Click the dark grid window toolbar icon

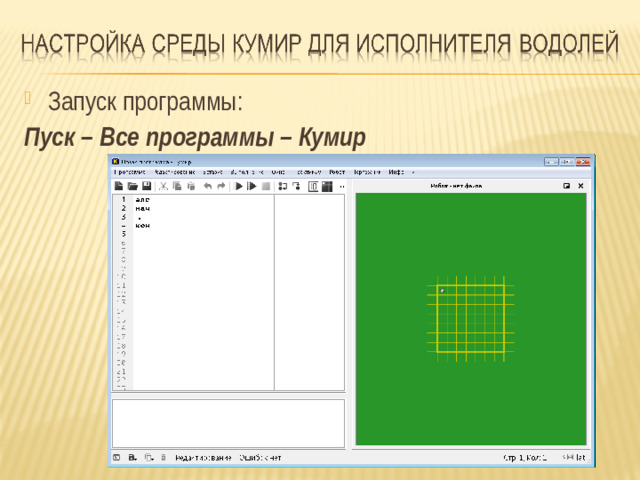coord(327,186)
